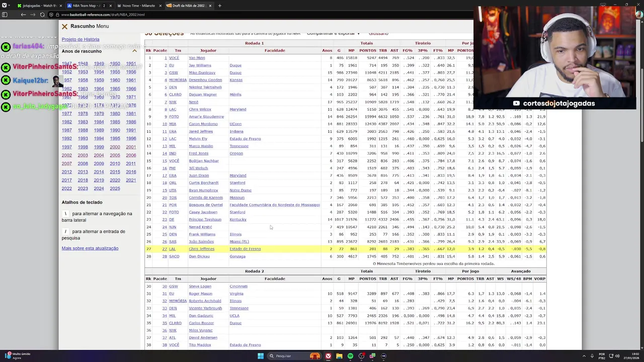The width and height of the screenshot is (644, 362).
Task: Sort Rodada 1 table by Anos header
Action: (x=327, y=50)
